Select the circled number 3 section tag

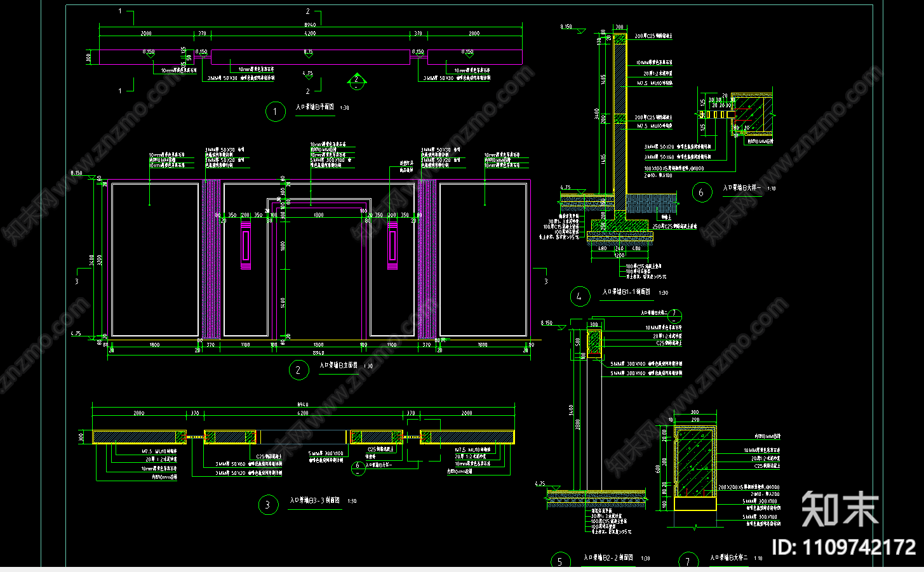(268, 505)
